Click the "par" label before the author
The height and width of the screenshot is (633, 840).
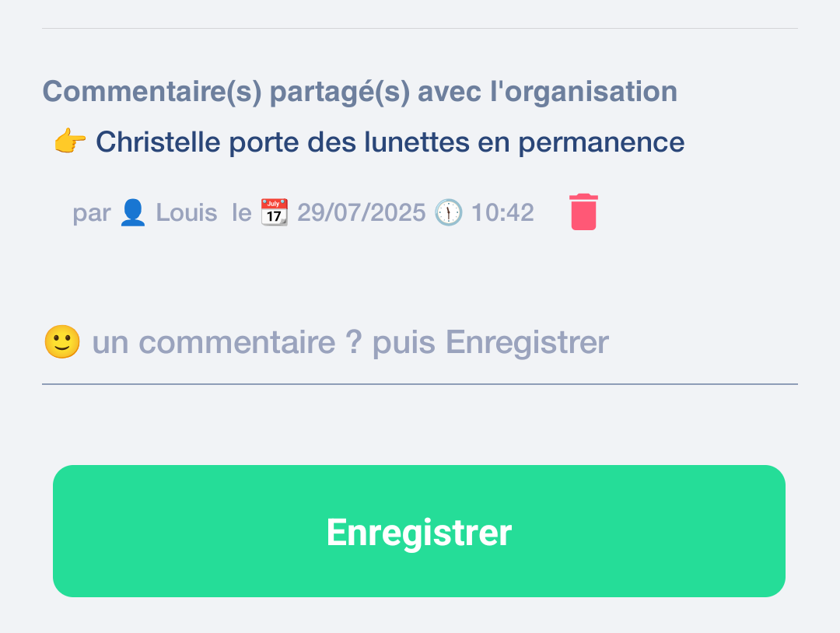coord(92,212)
